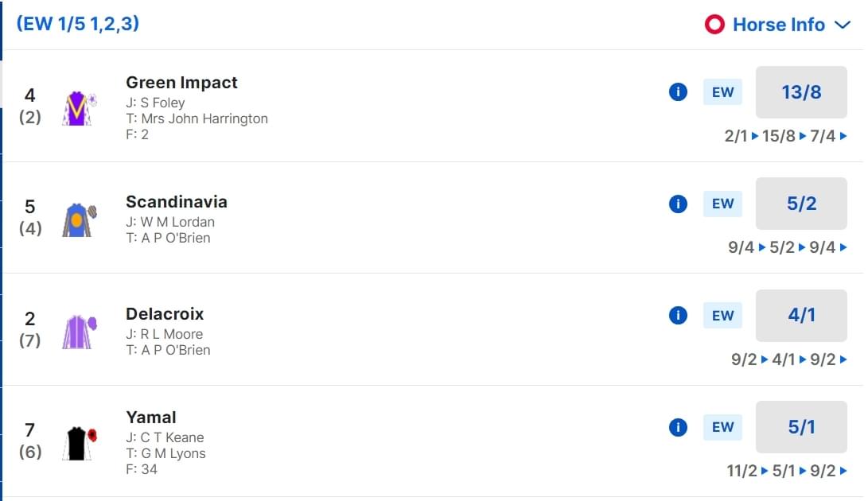Expand Green Impact's odds history arrow

[843, 136]
